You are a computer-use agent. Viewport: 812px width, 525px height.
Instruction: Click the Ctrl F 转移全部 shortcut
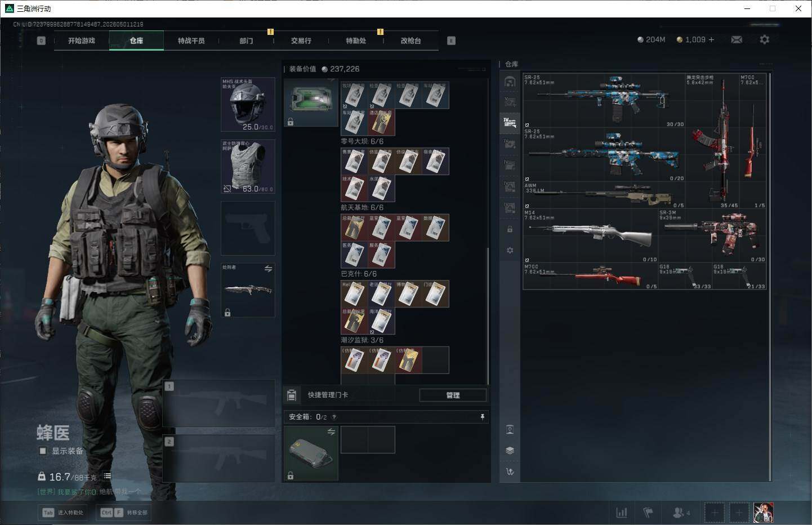click(124, 513)
